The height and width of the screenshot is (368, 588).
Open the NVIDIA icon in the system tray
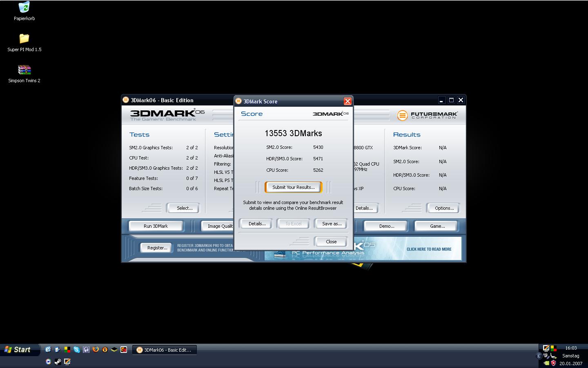(x=547, y=363)
